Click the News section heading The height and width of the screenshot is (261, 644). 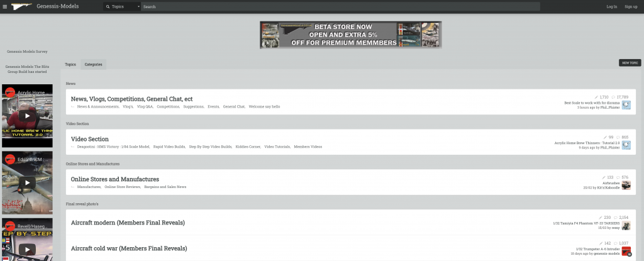point(70,84)
